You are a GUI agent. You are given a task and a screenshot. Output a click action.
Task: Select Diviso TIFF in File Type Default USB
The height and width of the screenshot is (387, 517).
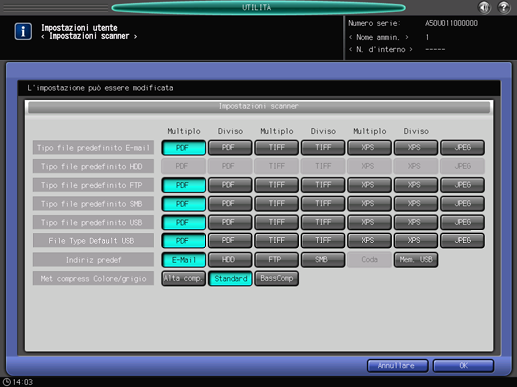(x=323, y=241)
